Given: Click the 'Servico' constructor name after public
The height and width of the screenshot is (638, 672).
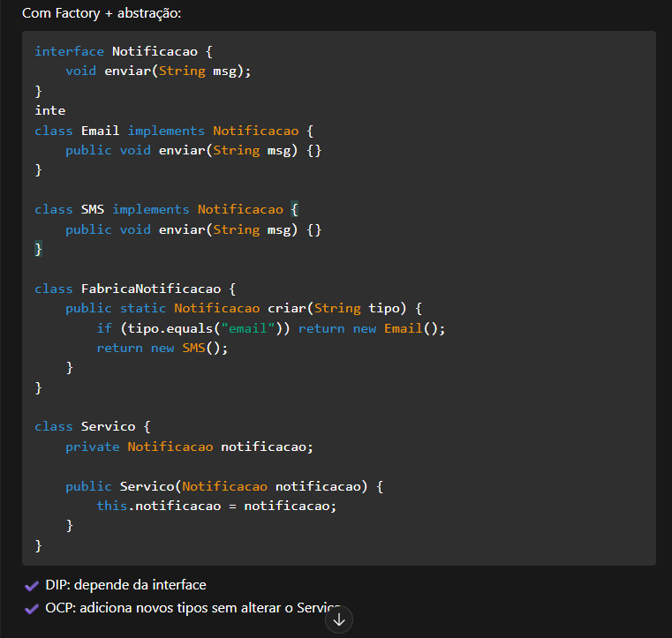Looking at the screenshot, I should [147, 486].
